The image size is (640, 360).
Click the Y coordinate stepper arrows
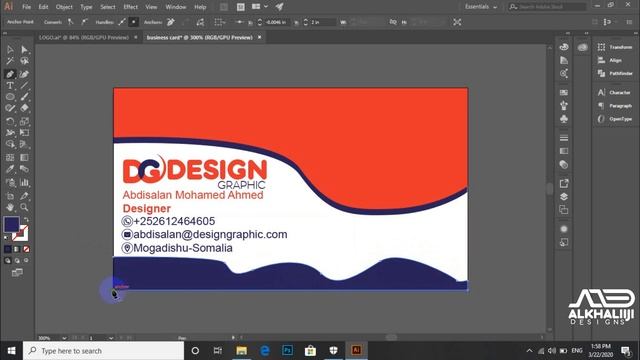[x=306, y=22]
